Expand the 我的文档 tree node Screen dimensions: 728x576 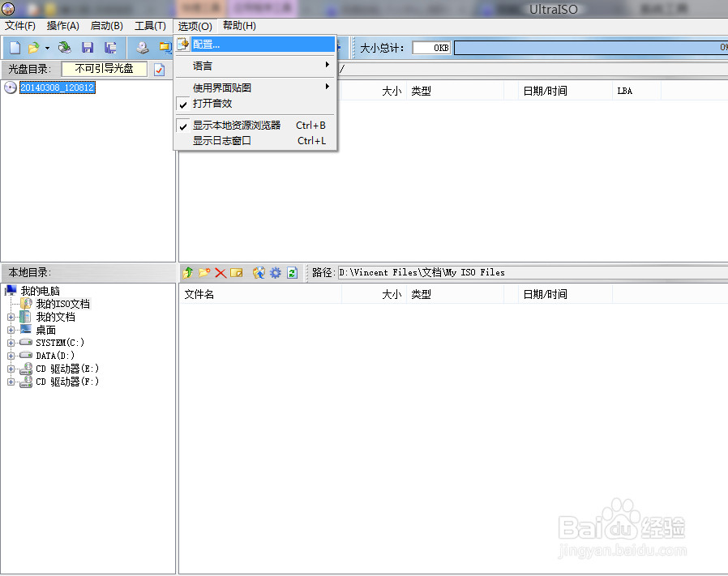[11, 317]
